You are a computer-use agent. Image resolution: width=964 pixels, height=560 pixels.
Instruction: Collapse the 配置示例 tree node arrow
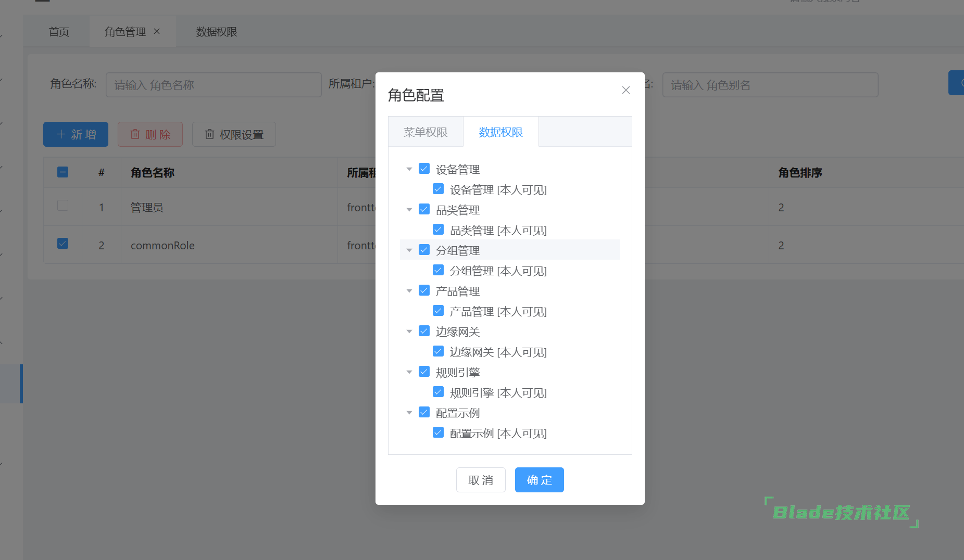coord(409,413)
